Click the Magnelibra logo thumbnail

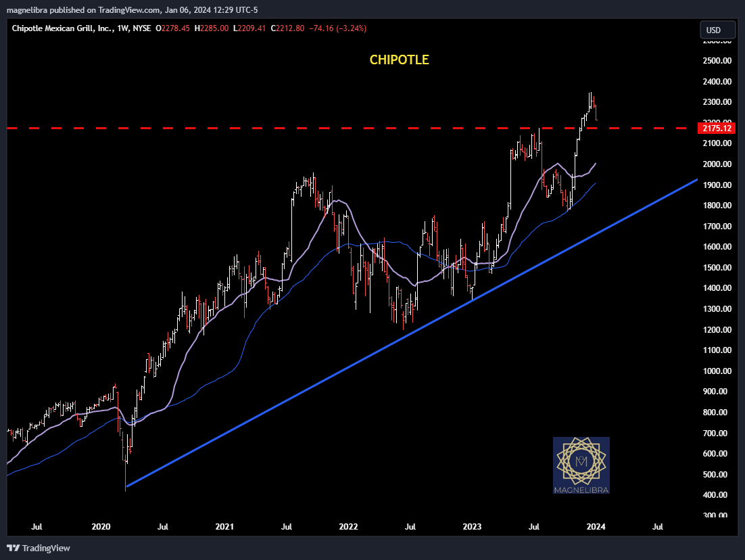click(581, 465)
